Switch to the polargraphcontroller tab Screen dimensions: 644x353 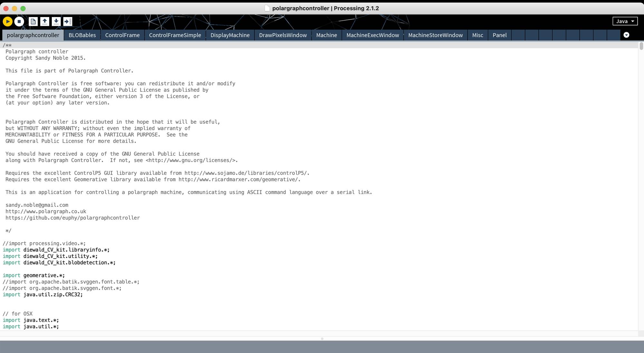coord(33,35)
